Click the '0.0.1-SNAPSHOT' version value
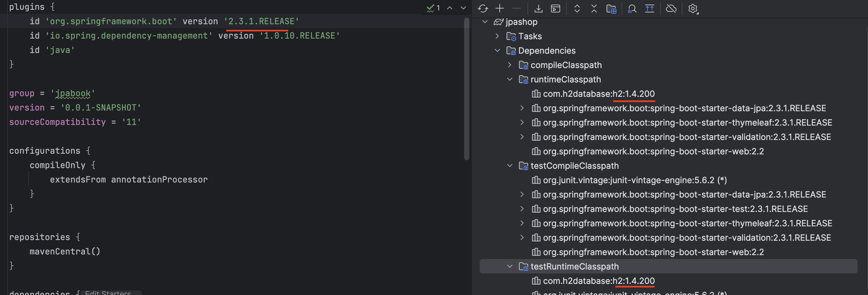 tap(100, 108)
